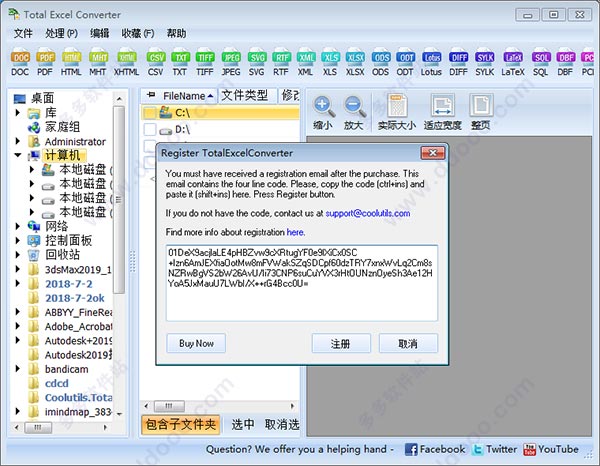This screenshot has width=600, height=466.
Task: Select the DOC conversion format icon
Action: tap(20, 63)
